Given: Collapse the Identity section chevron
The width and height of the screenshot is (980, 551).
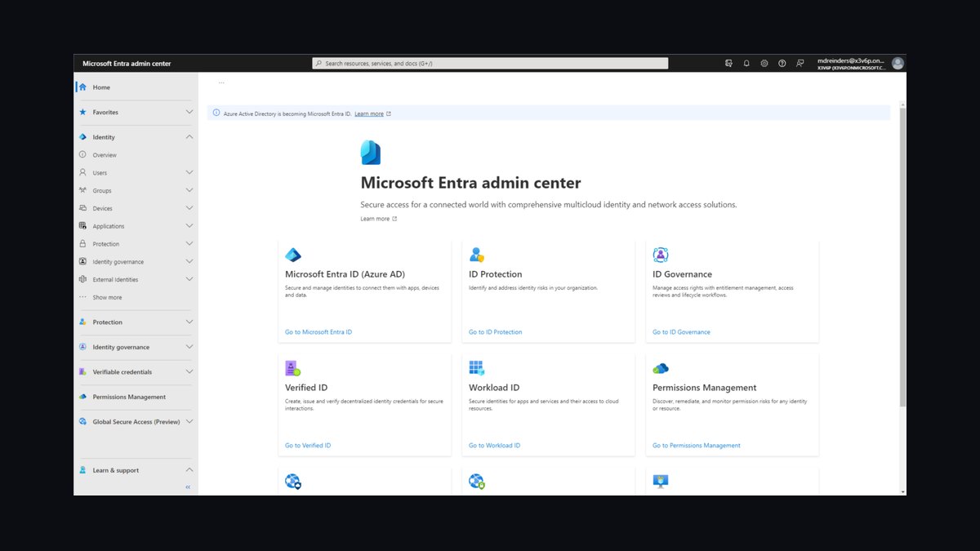Looking at the screenshot, I should click(x=189, y=137).
